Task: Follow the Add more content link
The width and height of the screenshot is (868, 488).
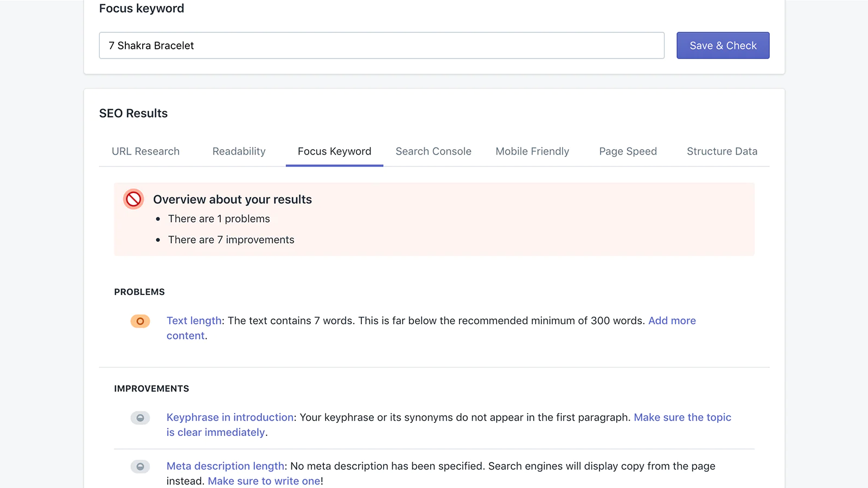Action: point(672,320)
